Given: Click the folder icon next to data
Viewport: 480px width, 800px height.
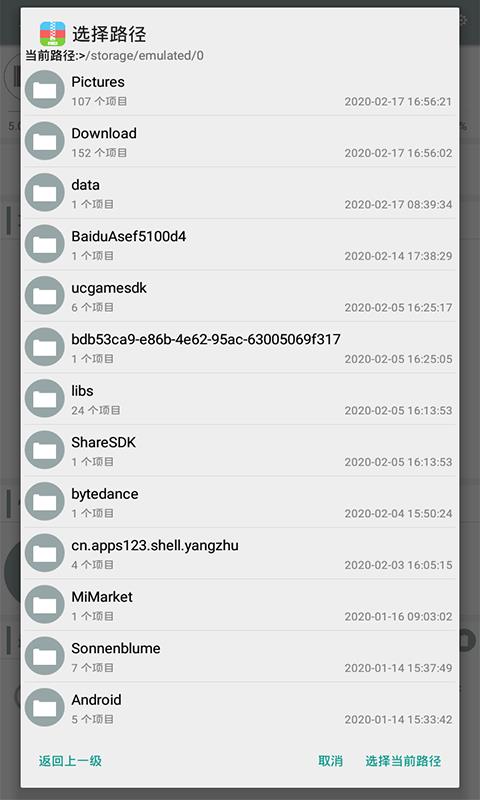Looking at the screenshot, I should pos(44,192).
